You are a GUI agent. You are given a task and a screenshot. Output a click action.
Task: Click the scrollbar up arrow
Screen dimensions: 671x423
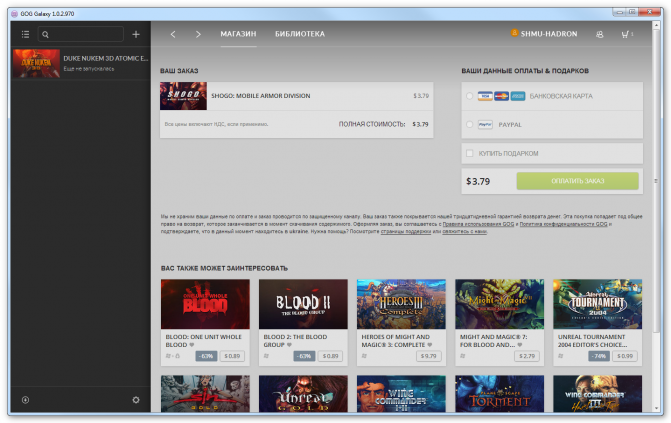pos(656,25)
